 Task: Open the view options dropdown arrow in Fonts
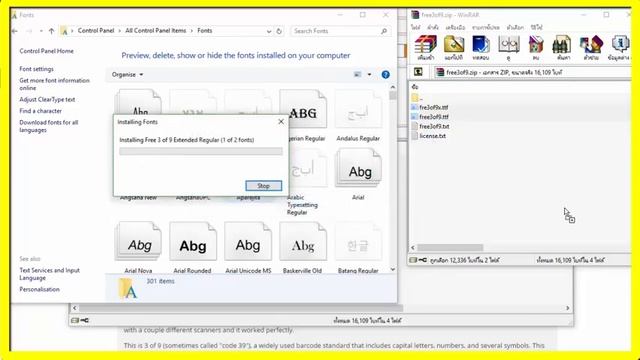click(x=369, y=75)
